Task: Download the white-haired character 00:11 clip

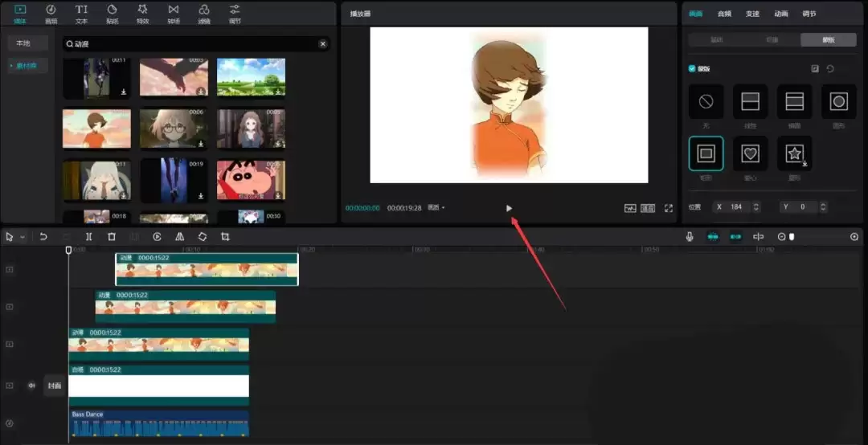Action: (x=124, y=196)
